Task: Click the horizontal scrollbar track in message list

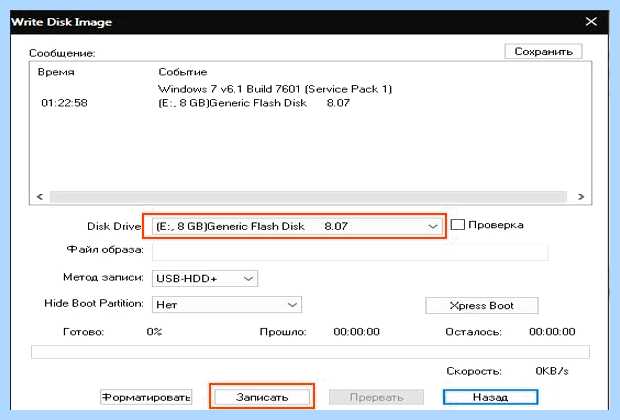Action: [308, 197]
